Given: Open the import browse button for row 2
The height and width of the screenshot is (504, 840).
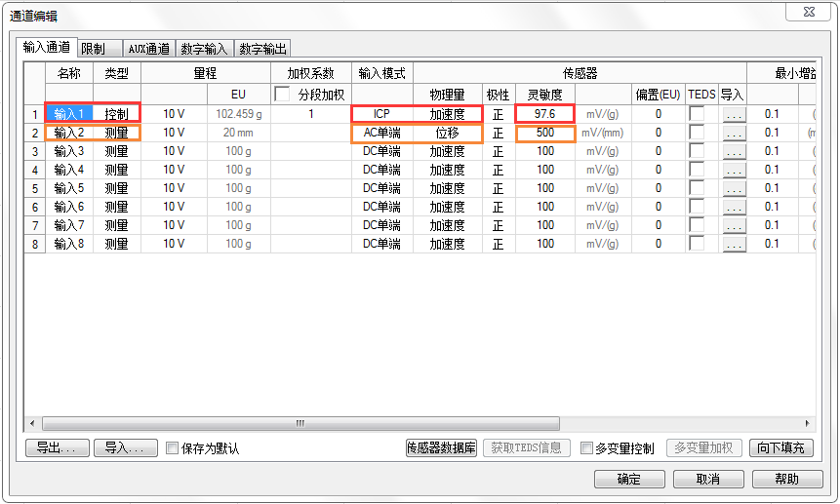Looking at the screenshot, I should [734, 134].
